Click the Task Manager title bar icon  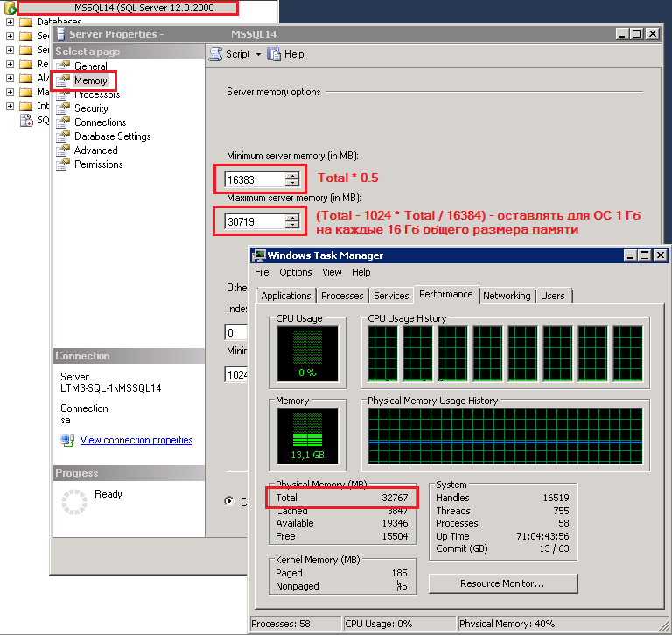coord(258,255)
